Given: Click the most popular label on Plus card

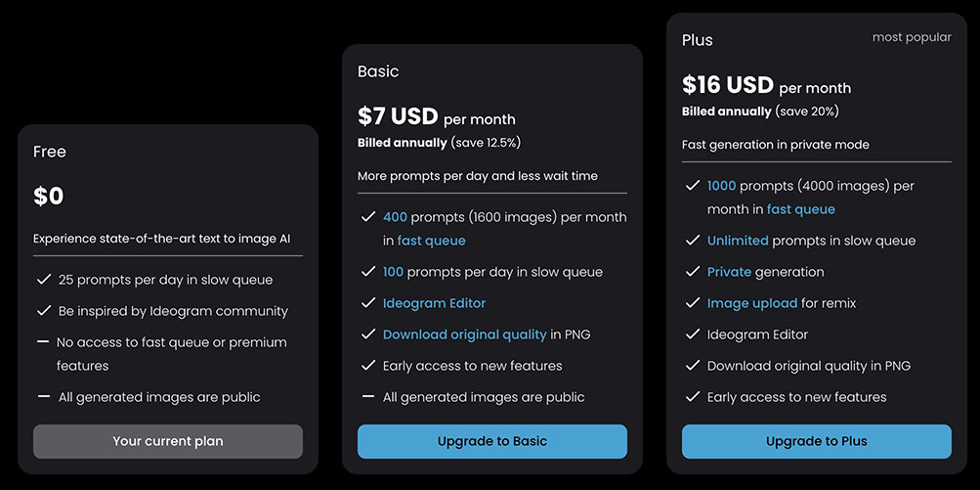Looking at the screenshot, I should pos(912,37).
